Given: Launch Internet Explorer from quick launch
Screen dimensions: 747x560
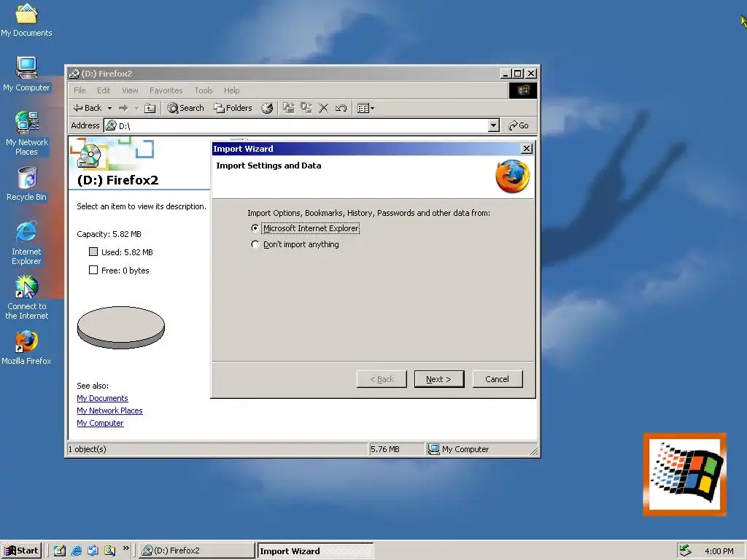Looking at the screenshot, I should tap(76, 551).
